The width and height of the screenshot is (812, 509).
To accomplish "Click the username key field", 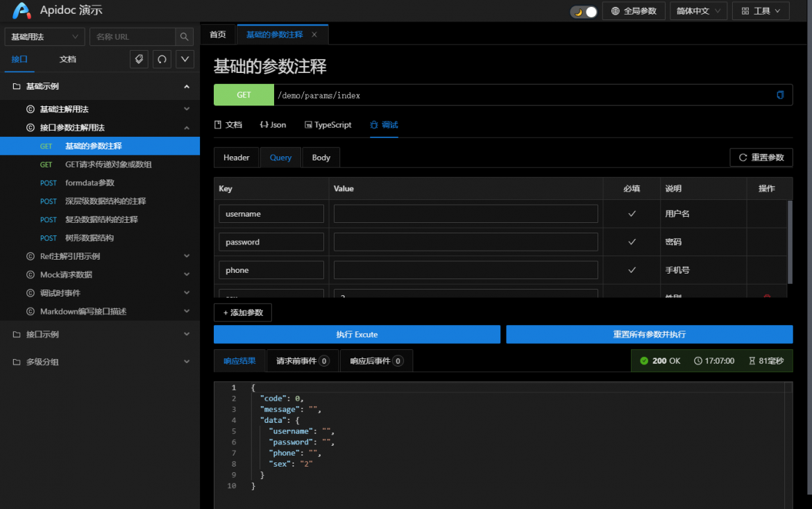I will (271, 214).
